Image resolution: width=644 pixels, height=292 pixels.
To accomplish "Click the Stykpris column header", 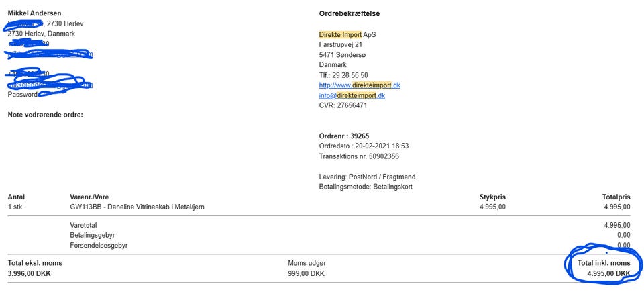I will (x=492, y=197).
